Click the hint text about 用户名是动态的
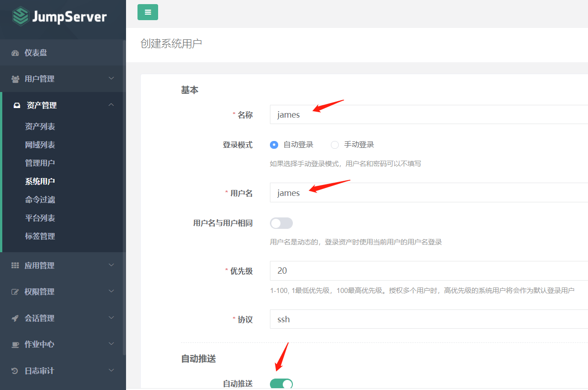Image resolution: width=588 pixels, height=390 pixels. [x=356, y=242]
